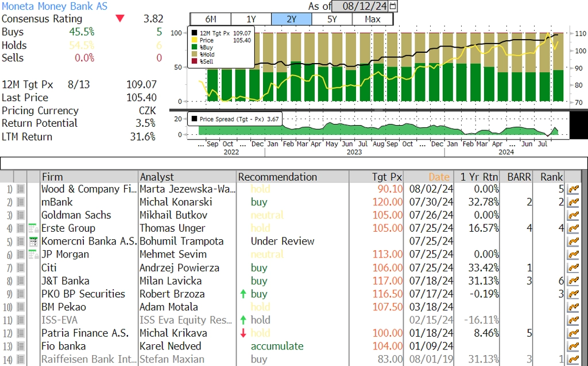Screen dimensions: 588x366
Task: Open the chart icon on the Raiffeisen Bank row
Action: coord(573,360)
